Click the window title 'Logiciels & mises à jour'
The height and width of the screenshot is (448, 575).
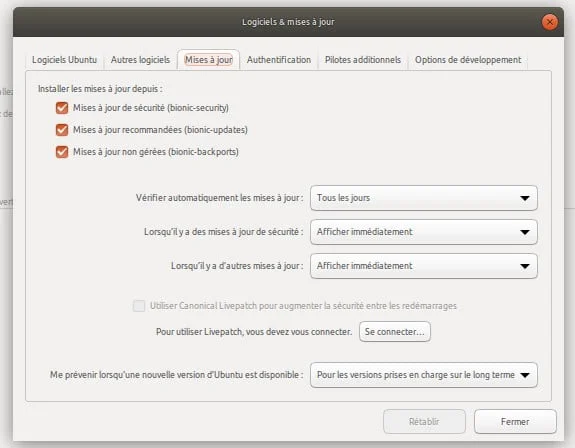(288, 22)
